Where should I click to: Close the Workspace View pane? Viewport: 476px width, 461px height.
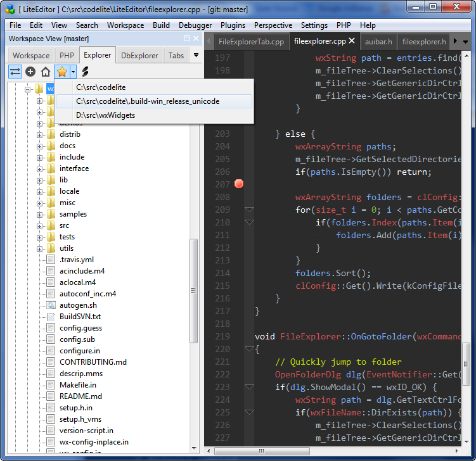tap(196, 39)
